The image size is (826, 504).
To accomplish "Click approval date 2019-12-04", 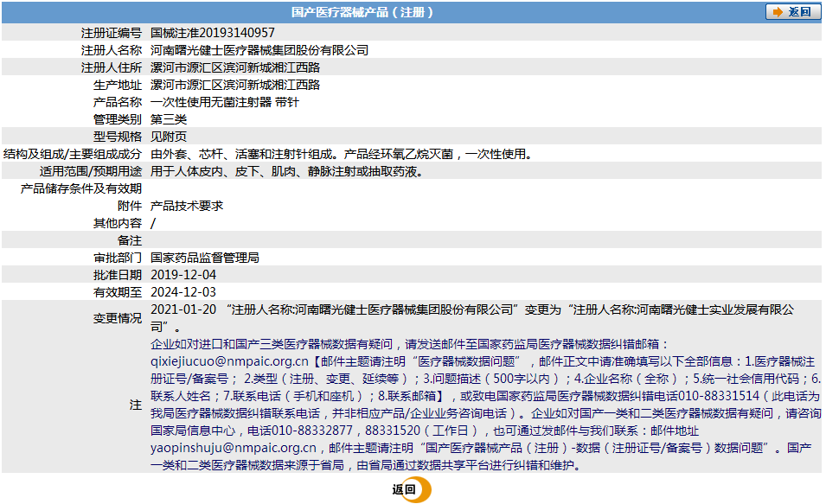I will coord(183,275).
